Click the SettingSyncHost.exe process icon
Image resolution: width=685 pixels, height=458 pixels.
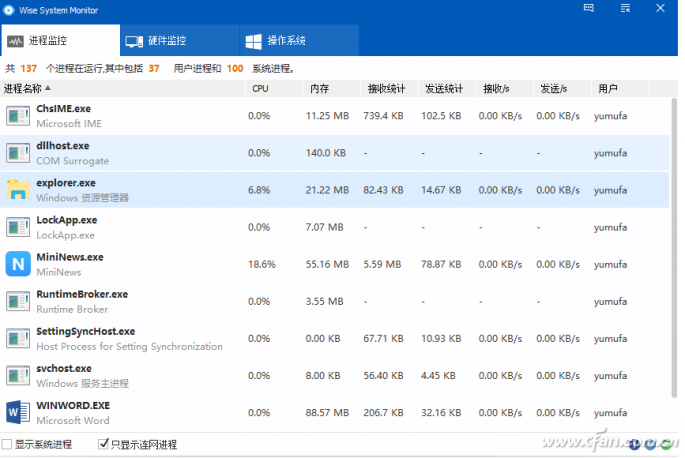[18, 339]
